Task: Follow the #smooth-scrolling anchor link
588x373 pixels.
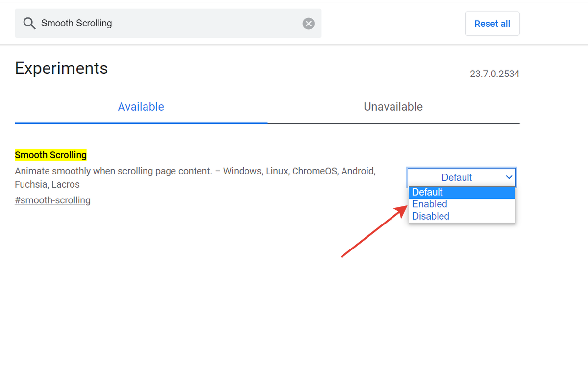Action: tap(53, 200)
